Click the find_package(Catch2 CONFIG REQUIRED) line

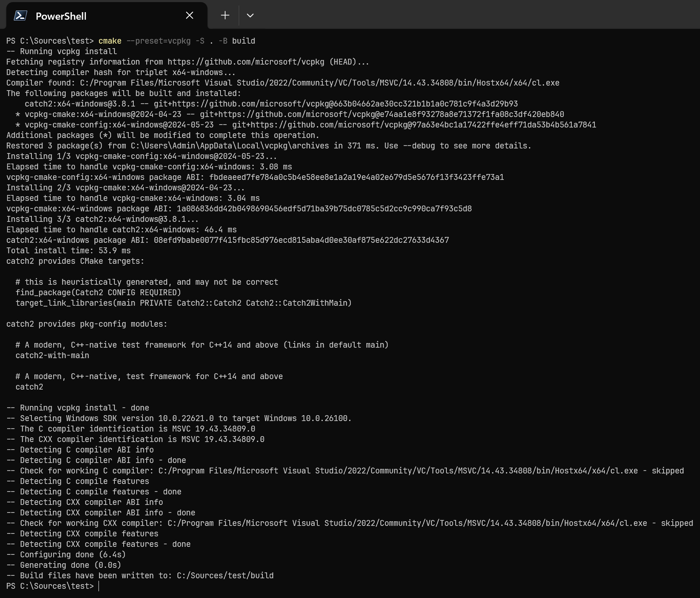click(98, 293)
